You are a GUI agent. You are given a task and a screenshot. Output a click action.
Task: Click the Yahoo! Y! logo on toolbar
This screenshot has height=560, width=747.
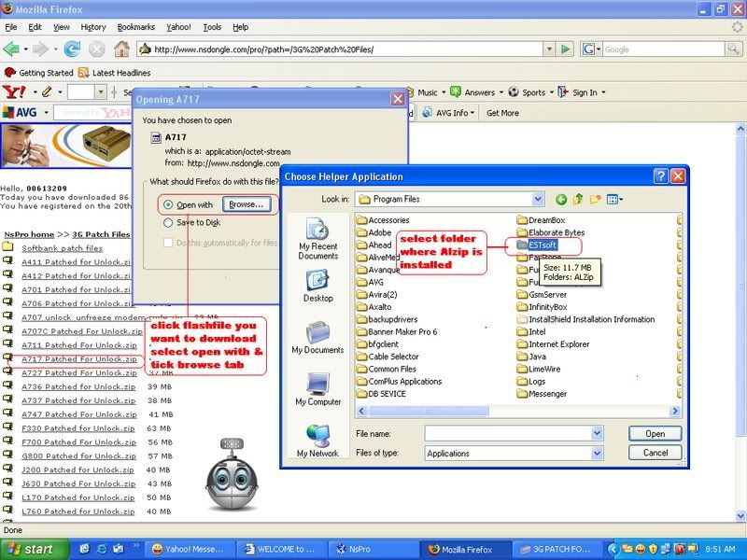pos(14,91)
